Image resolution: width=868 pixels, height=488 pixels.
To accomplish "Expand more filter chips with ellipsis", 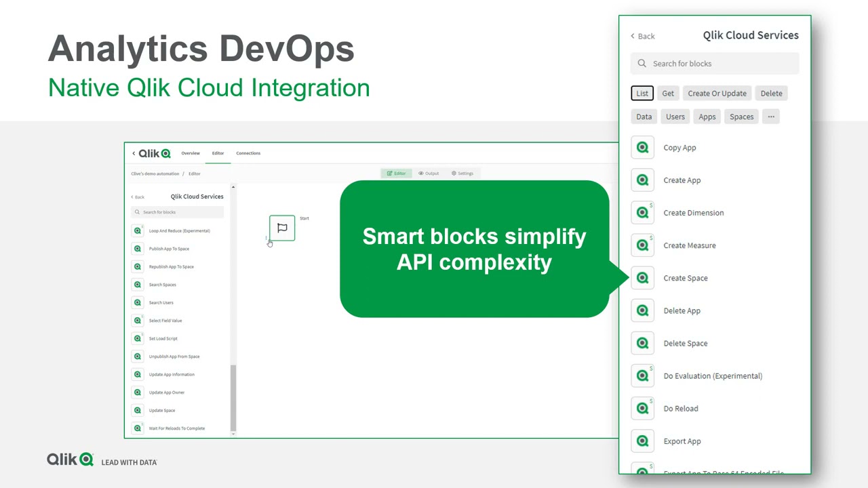I will [x=771, y=117].
